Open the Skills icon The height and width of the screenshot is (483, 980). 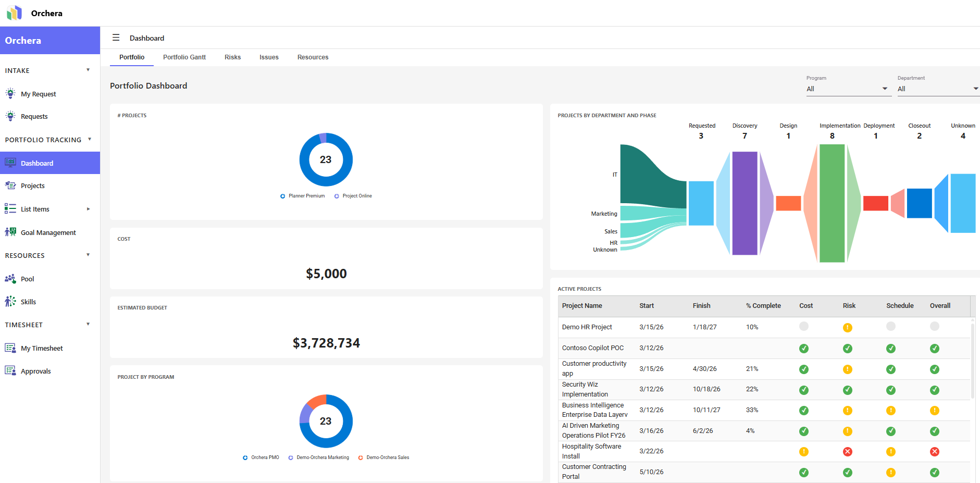(10, 301)
